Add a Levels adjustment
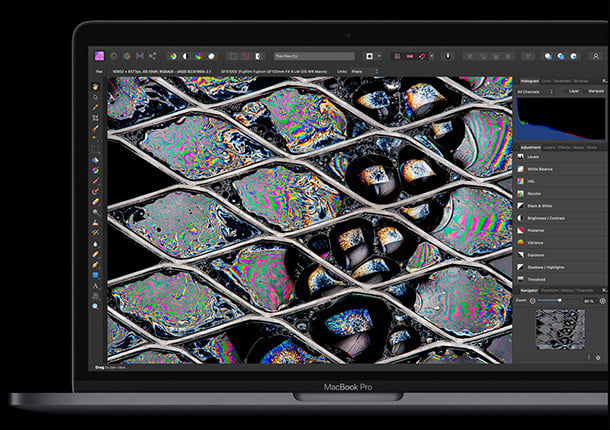Image resolution: width=610 pixels, height=430 pixels. (x=561, y=157)
